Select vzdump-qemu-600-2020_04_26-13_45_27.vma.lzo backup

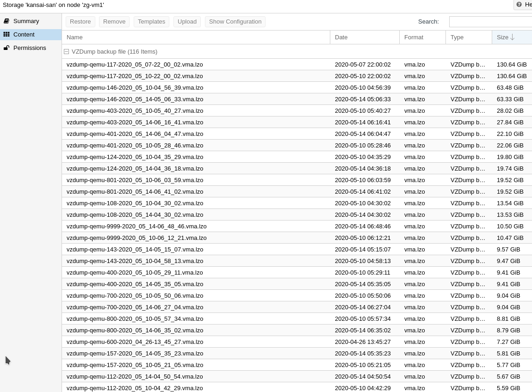click(x=297, y=342)
